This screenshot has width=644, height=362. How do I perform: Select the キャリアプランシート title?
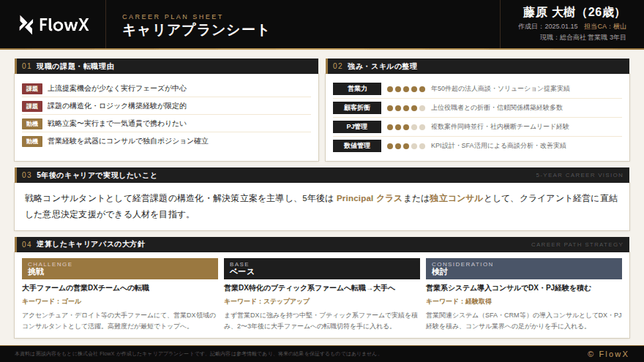point(195,31)
